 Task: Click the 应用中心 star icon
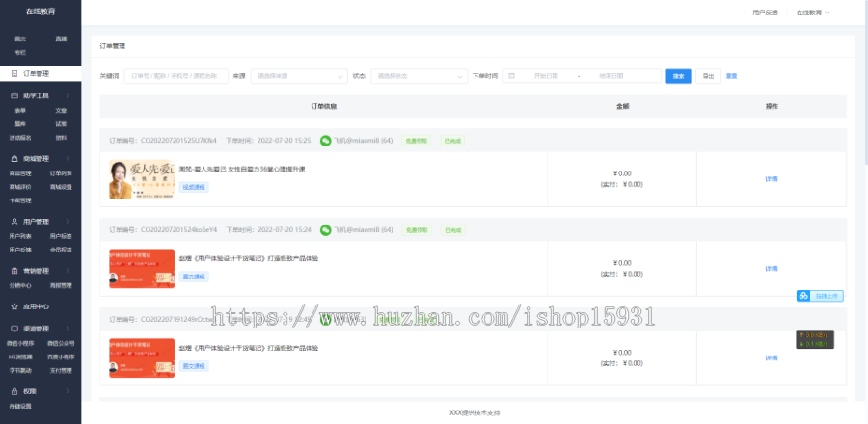(14, 306)
